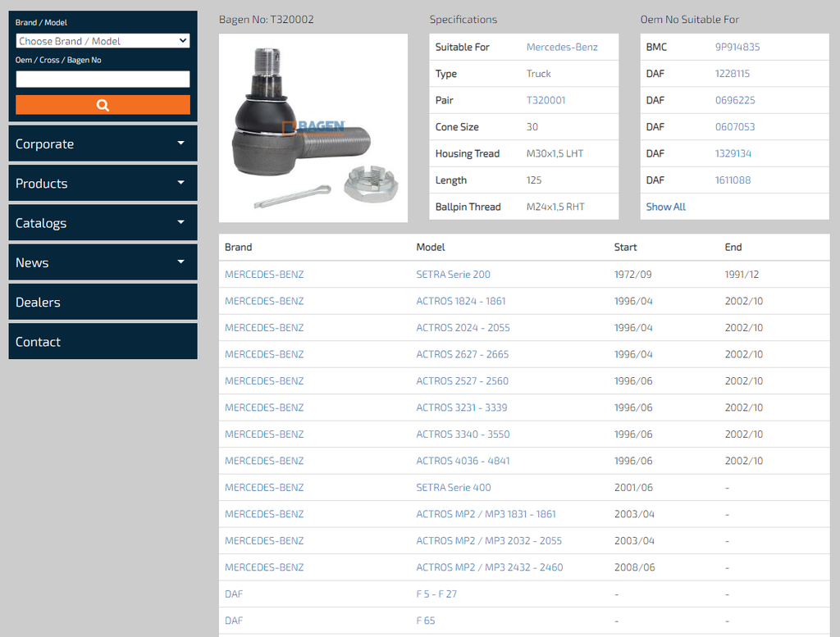
Task: Open the ACTROS 2627 - 2665 model link
Action: 463,354
